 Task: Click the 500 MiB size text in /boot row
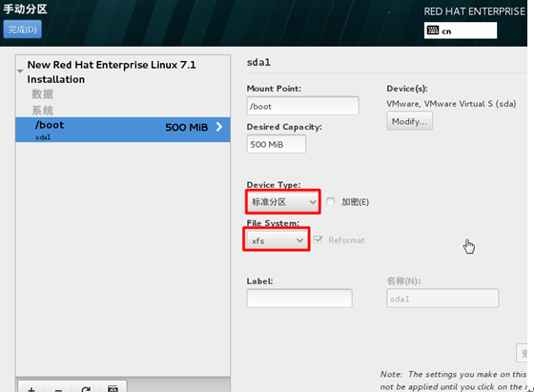[x=187, y=127]
